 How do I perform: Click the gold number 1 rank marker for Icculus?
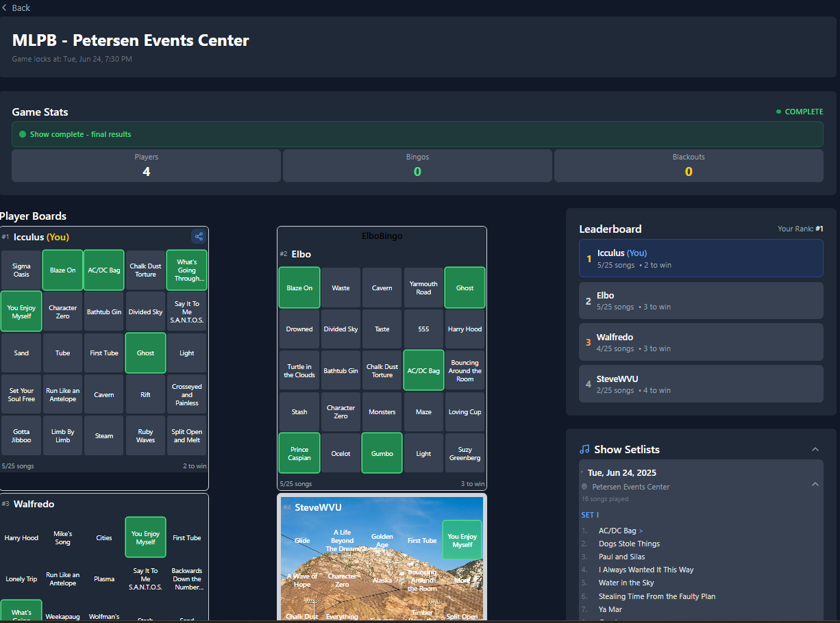(x=587, y=259)
